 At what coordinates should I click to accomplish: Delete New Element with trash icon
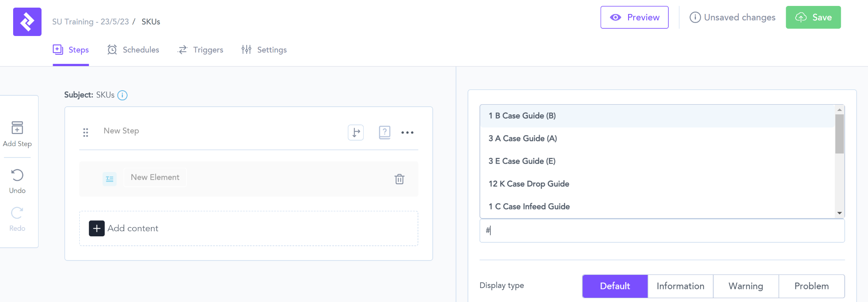click(399, 179)
